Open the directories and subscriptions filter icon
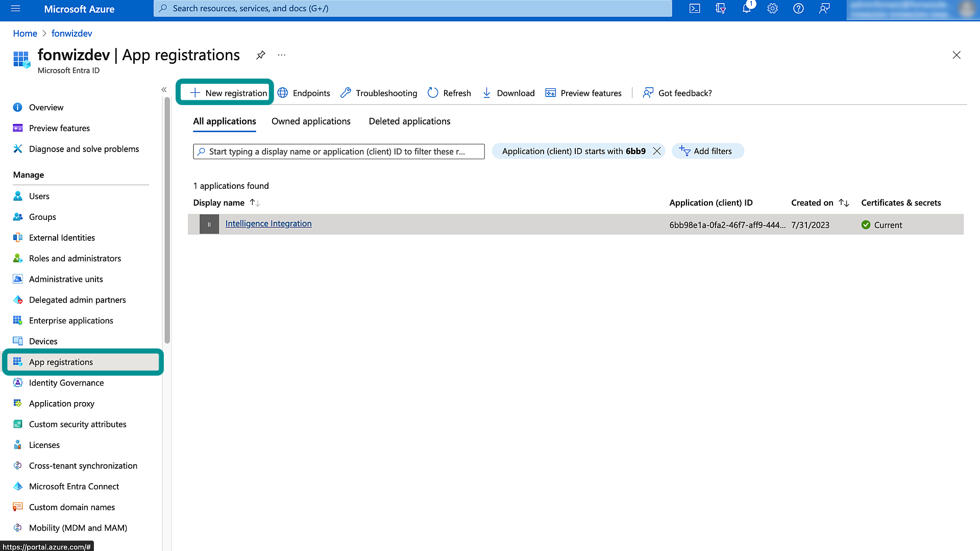The height and width of the screenshot is (551, 980). click(721, 9)
